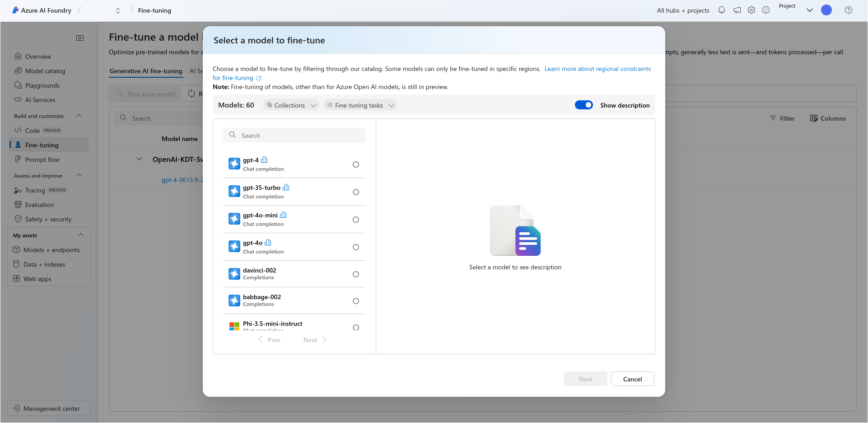Viewport: 868px width, 423px height.
Task: Open All hubs + projects link
Action: 683,10
